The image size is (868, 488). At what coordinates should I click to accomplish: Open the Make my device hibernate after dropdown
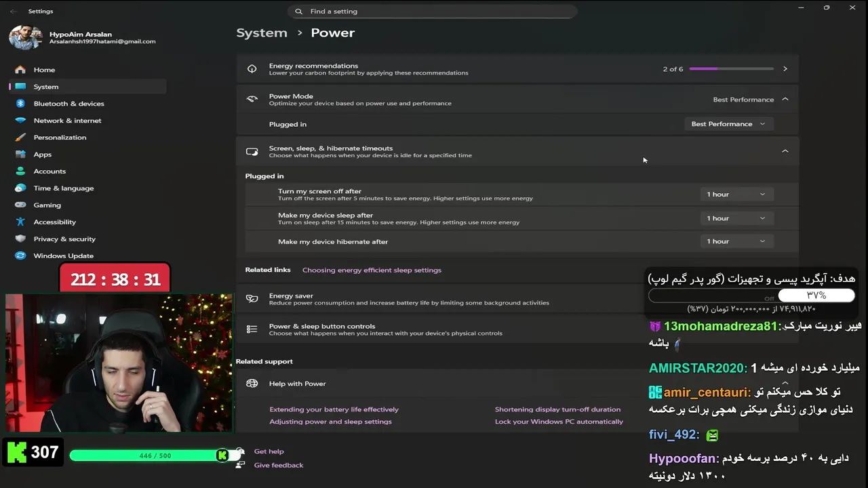click(x=736, y=241)
